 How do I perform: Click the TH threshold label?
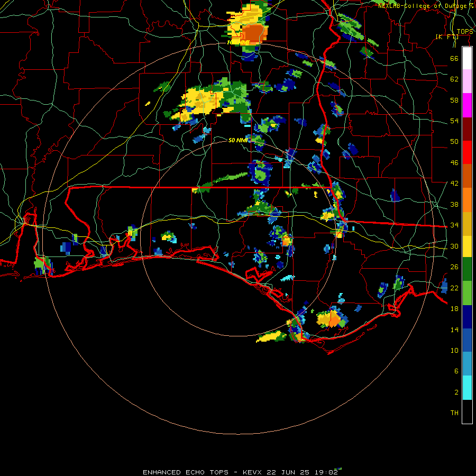(x=454, y=413)
